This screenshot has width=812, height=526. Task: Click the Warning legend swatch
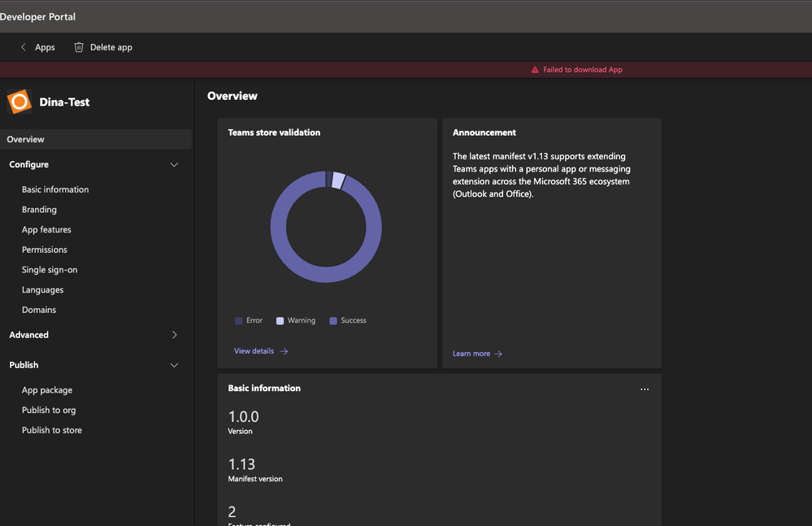[280, 321]
